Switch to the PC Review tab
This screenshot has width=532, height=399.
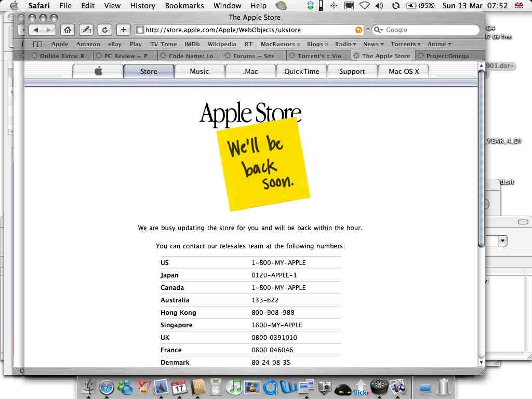pyautogui.click(x=125, y=56)
